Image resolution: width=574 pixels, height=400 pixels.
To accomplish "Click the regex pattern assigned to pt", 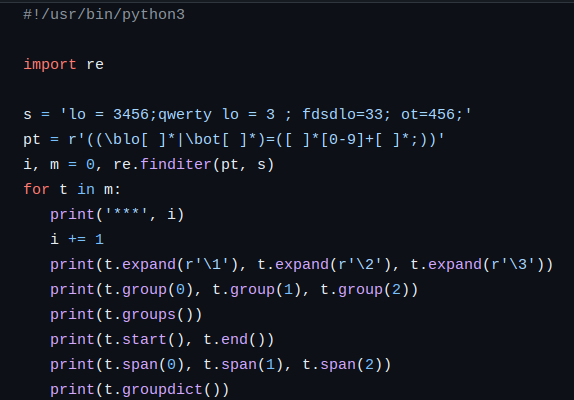I will [x=256, y=140].
